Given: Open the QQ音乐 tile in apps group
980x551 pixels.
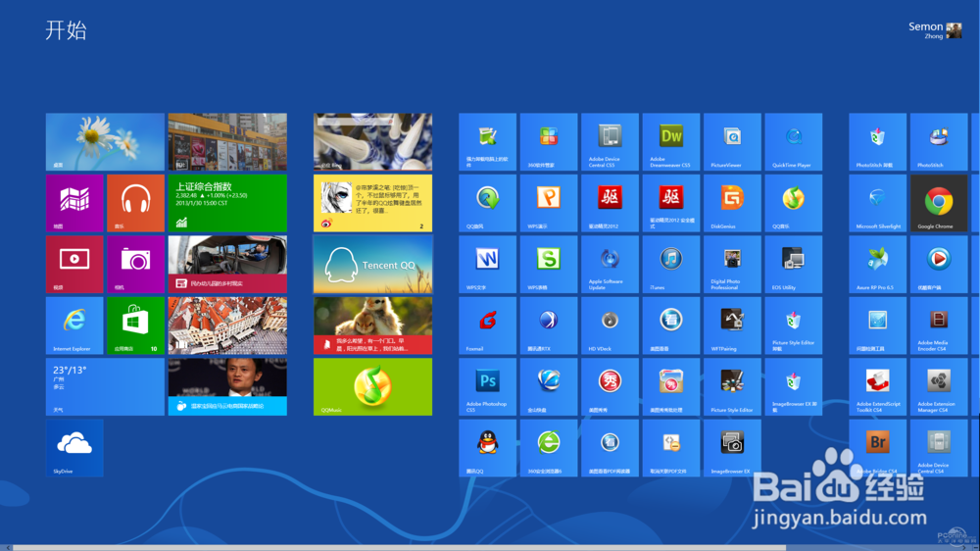Looking at the screenshot, I should 794,203.
